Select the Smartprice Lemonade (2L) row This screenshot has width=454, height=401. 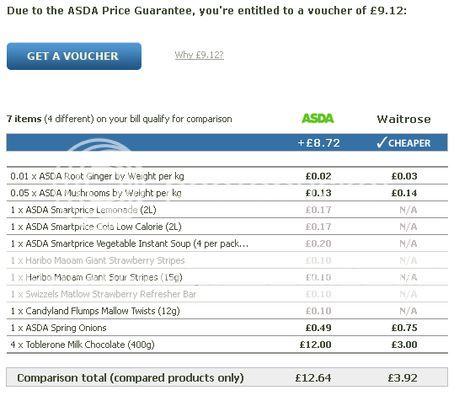point(227,210)
